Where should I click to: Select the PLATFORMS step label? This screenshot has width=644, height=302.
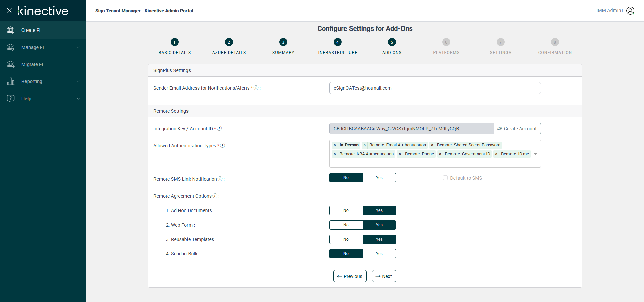pyautogui.click(x=446, y=53)
